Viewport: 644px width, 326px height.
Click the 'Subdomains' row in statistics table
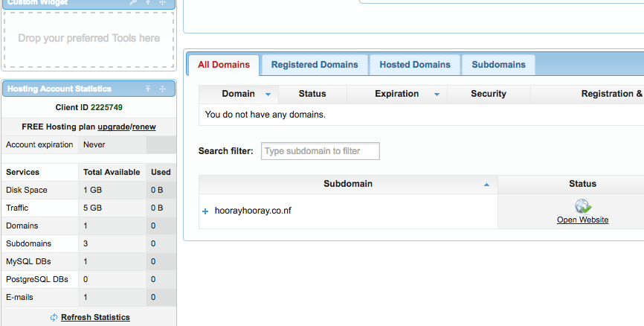(x=89, y=243)
